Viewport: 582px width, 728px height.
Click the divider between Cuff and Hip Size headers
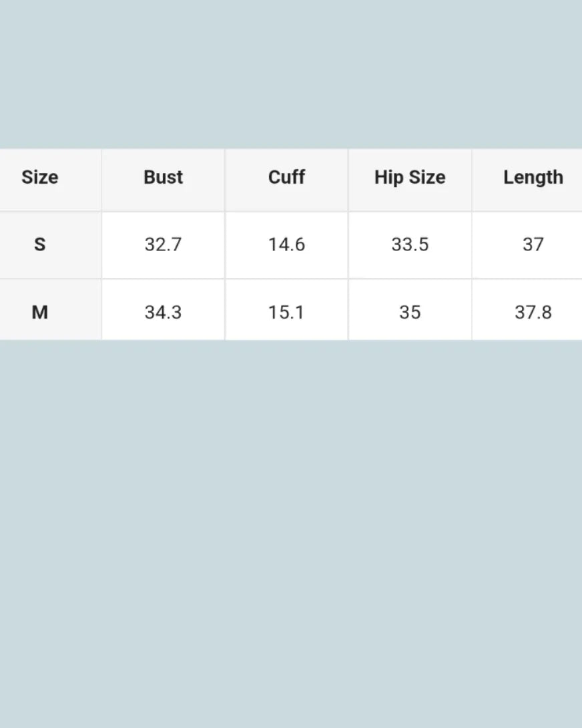coord(348,179)
